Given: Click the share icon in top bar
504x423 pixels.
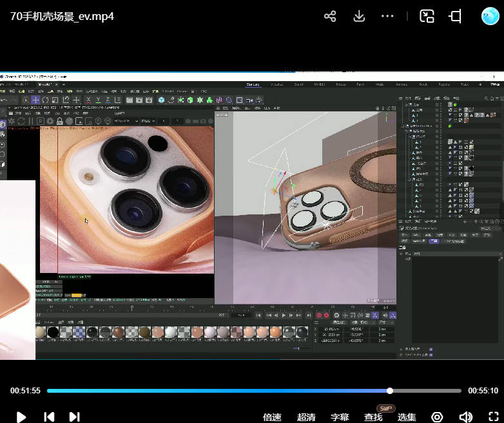Looking at the screenshot, I should point(330,16).
